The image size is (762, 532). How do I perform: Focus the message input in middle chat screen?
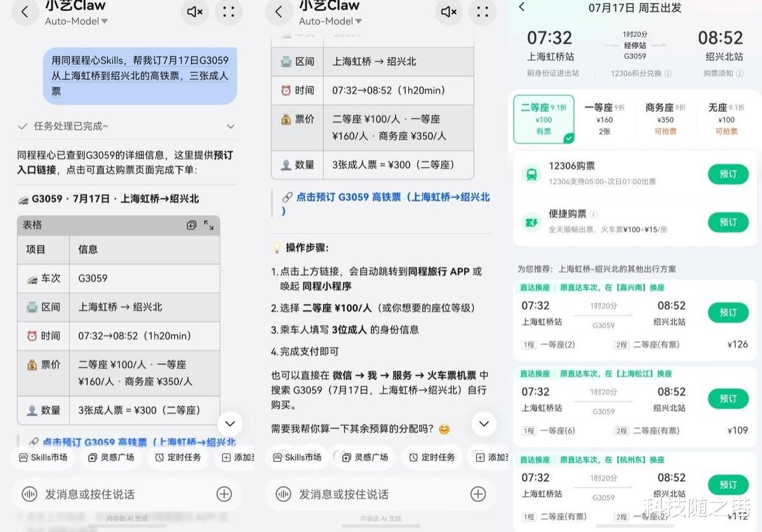click(381, 494)
